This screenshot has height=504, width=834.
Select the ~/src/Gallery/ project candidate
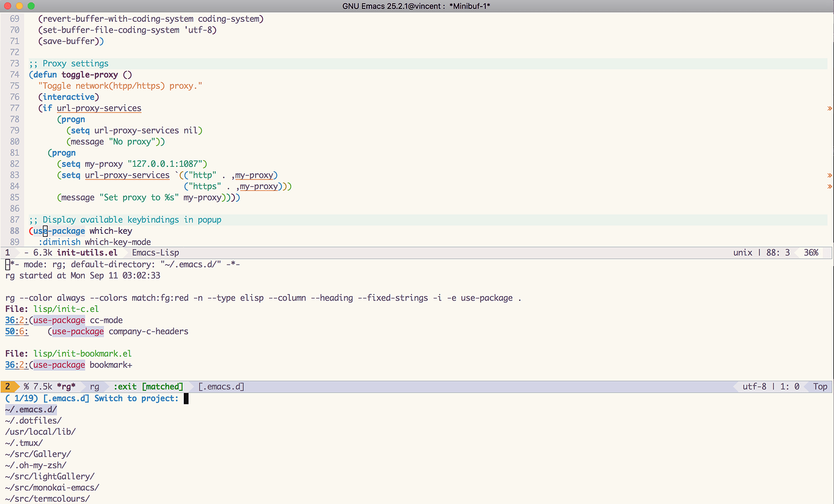(x=37, y=454)
